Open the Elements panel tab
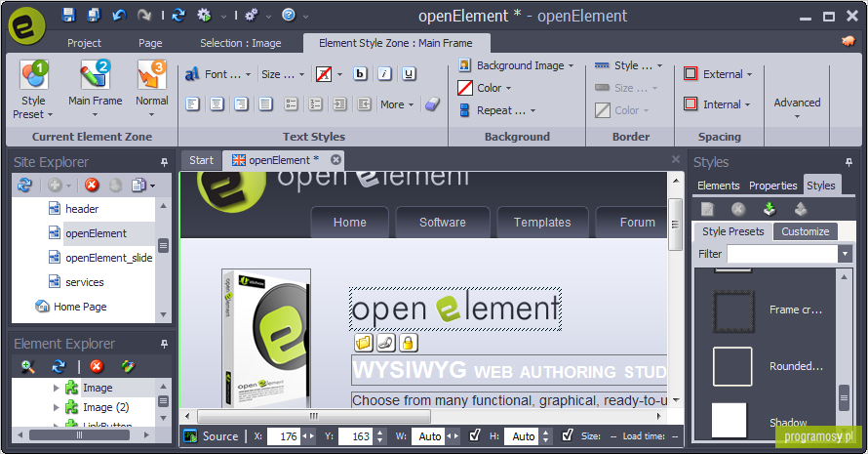Screen dimensions: 868x454 point(718,186)
